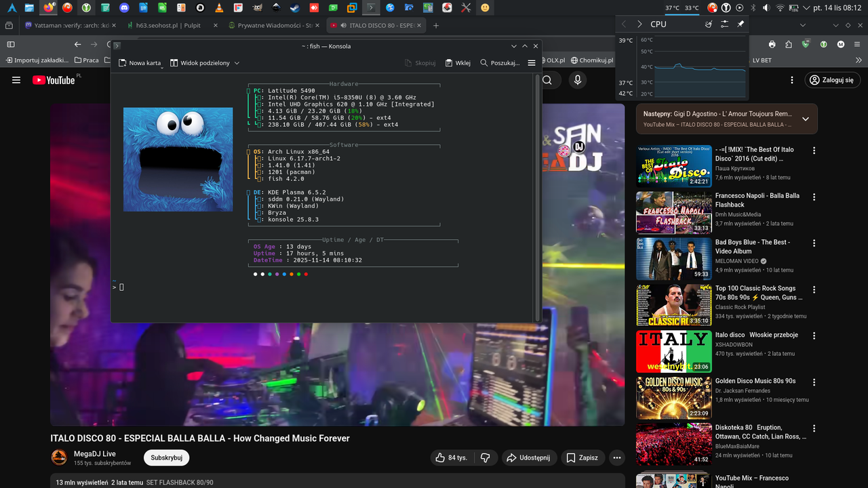Open the emoji selector smiley icon
This screenshot has width=868, height=488.
(x=485, y=8)
